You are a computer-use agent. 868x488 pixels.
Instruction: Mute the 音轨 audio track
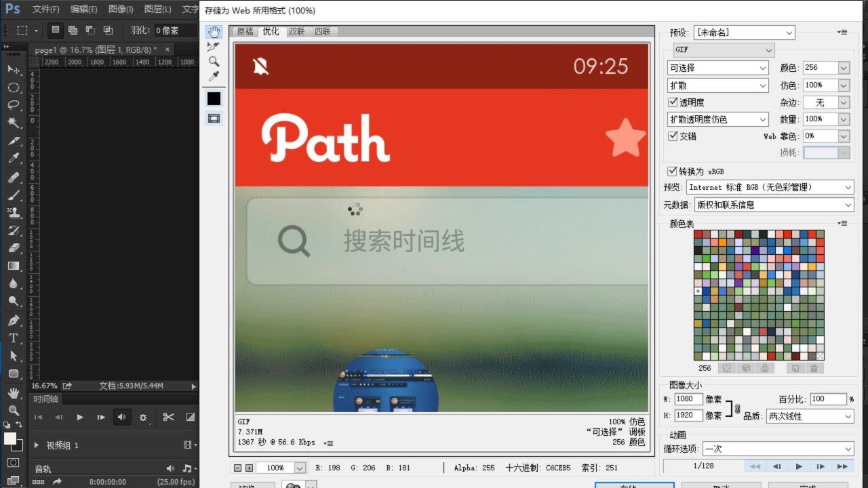pyautogui.click(x=170, y=468)
